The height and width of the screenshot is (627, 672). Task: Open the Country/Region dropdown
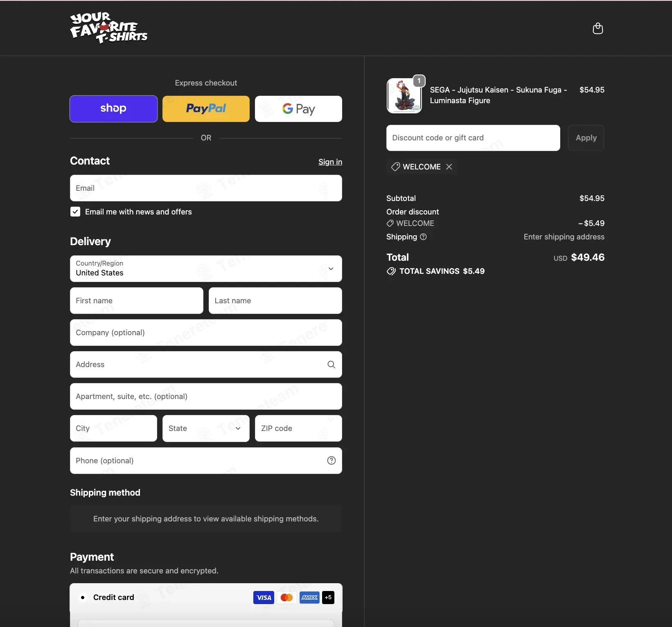206,269
